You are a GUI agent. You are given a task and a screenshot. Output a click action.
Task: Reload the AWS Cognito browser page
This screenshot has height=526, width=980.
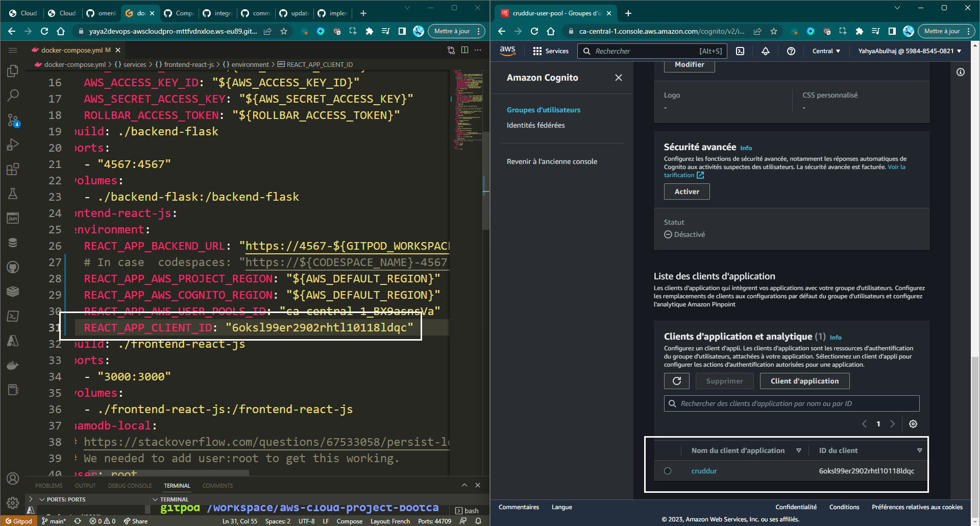click(x=534, y=31)
